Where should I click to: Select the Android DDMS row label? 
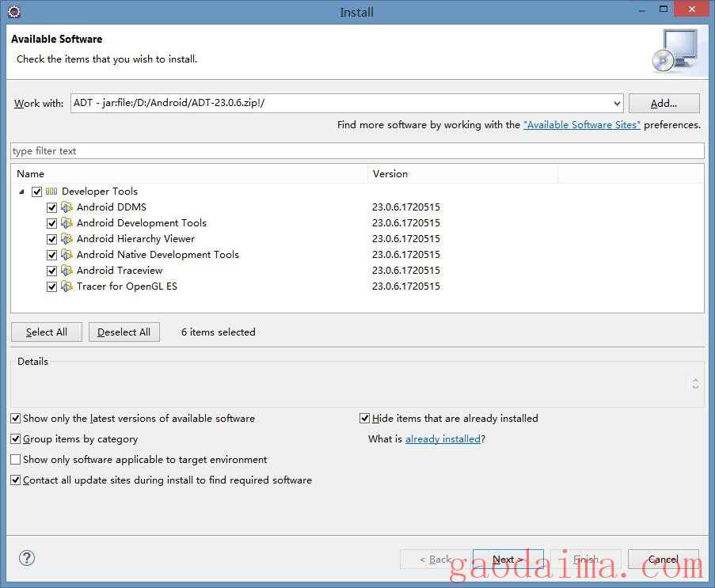pyautogui.click(x=112, y=207)
